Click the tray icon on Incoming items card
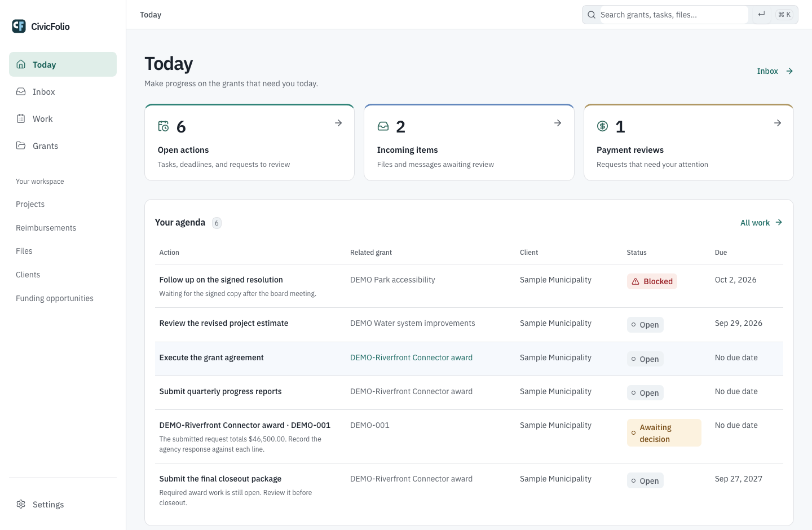Screen dimensions: 812x530 coord(383,126)
